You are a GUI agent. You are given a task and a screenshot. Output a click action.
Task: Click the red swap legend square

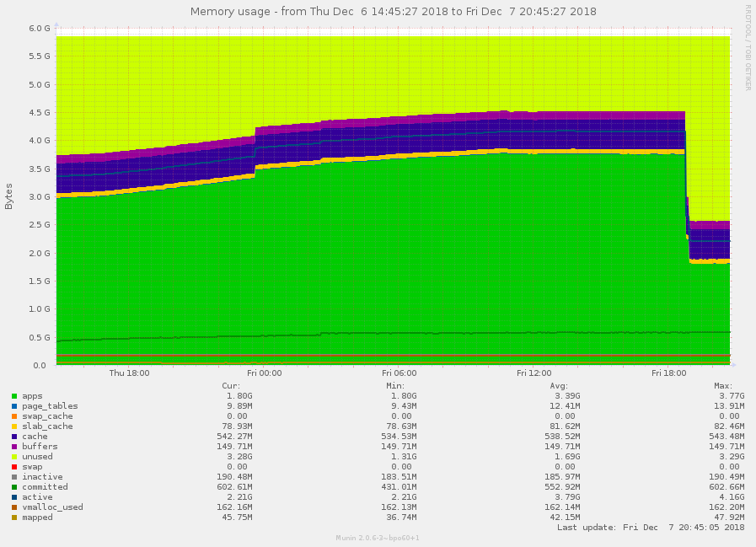point(14,467)
